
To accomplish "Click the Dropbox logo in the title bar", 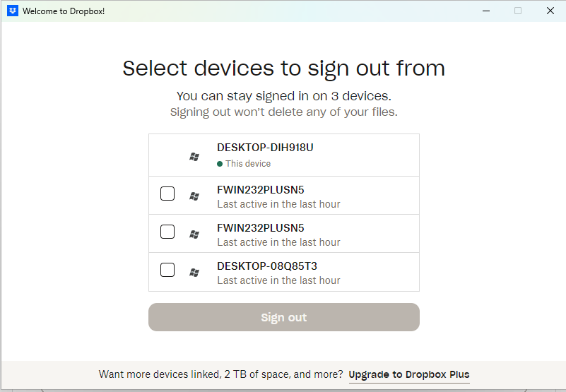I will tap(13, 11).
